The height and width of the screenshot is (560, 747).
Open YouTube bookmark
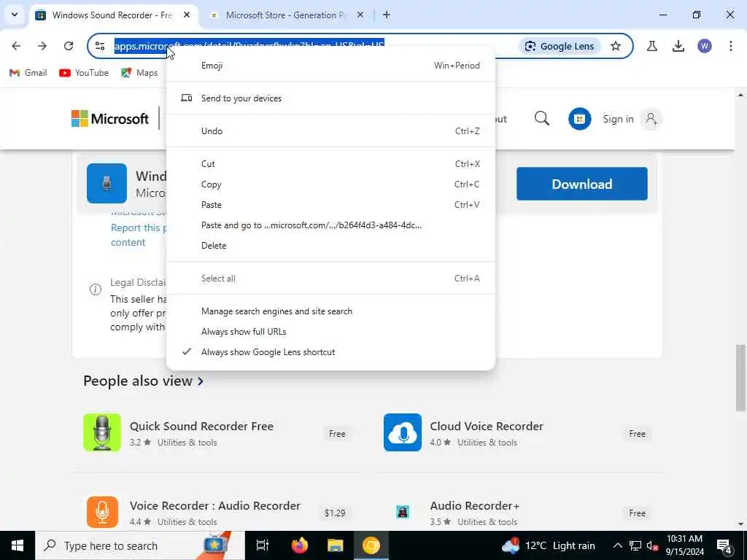[84, 73]
